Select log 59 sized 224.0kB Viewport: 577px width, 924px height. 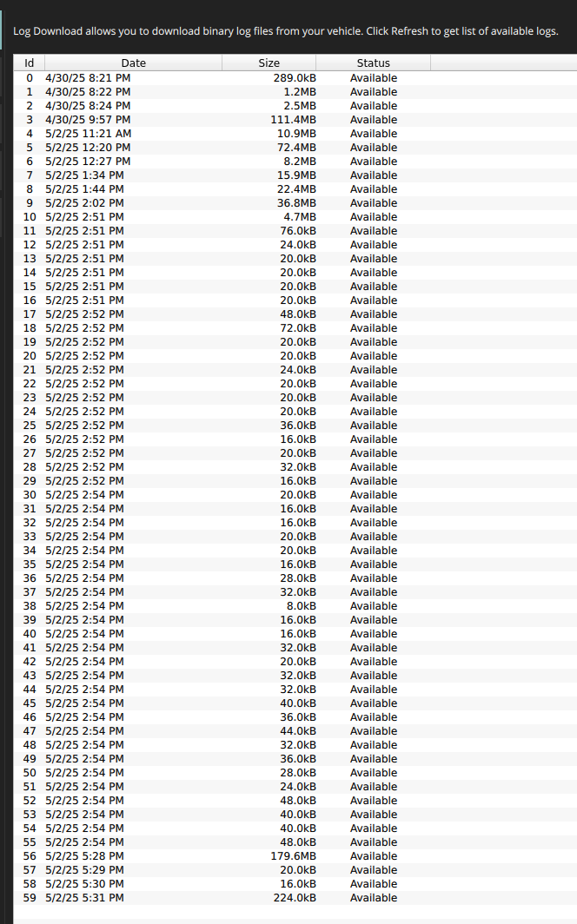coord(295,897)
